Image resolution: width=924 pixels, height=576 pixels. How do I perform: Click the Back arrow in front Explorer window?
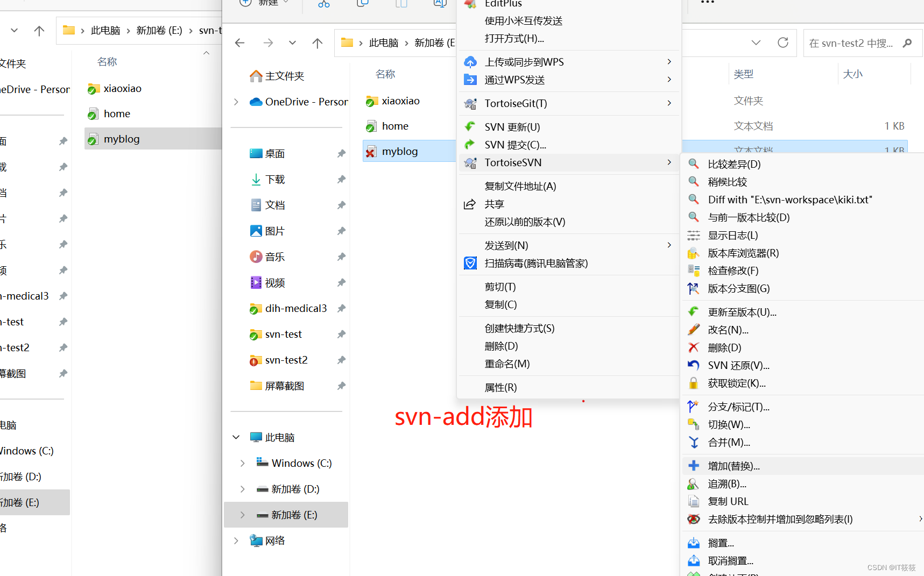(240, 43)
